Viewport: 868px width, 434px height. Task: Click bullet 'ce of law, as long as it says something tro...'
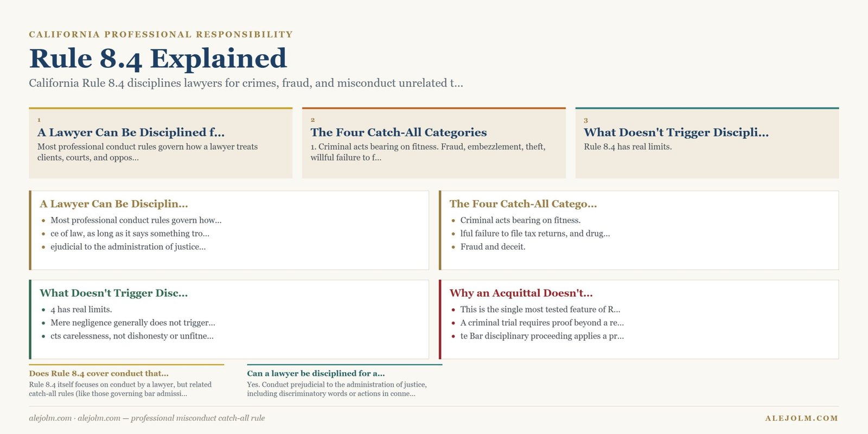click(130, 233)
